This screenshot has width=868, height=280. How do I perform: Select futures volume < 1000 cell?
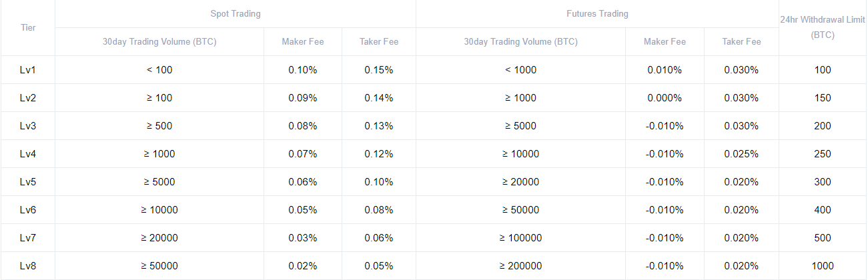click(521, 70)
